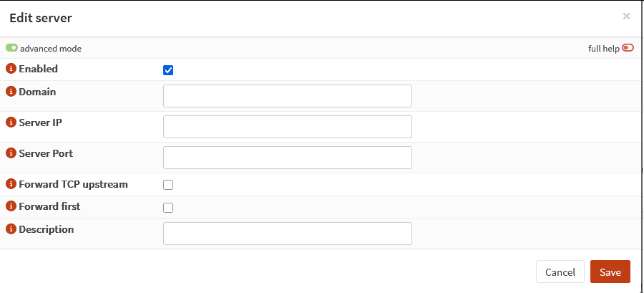Select the Server Port input box
The image size is (644, 293).
click(288, 158)
